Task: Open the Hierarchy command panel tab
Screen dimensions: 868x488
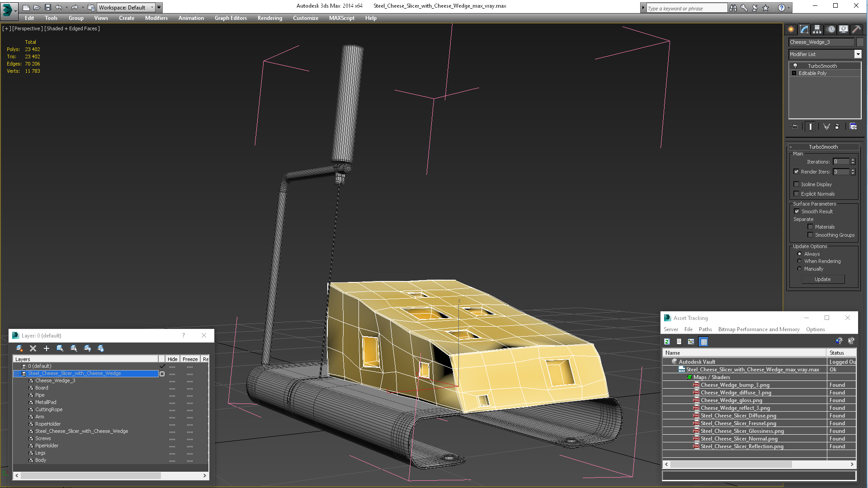Action: tap(817, 29)
